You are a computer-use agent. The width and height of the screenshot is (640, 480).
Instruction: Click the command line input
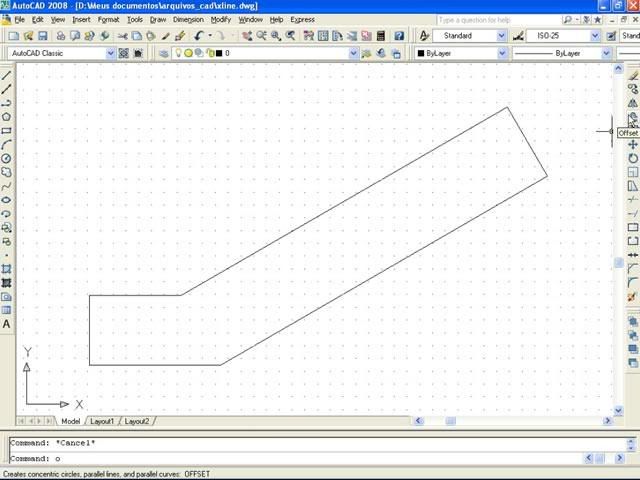click(x=296, y=458)
